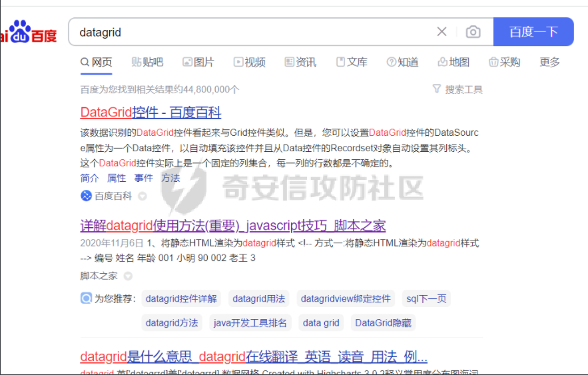Open the 资讯 tab
Image resolution: width=588 pixels, height=375 pixels.
tap(300, 62)
